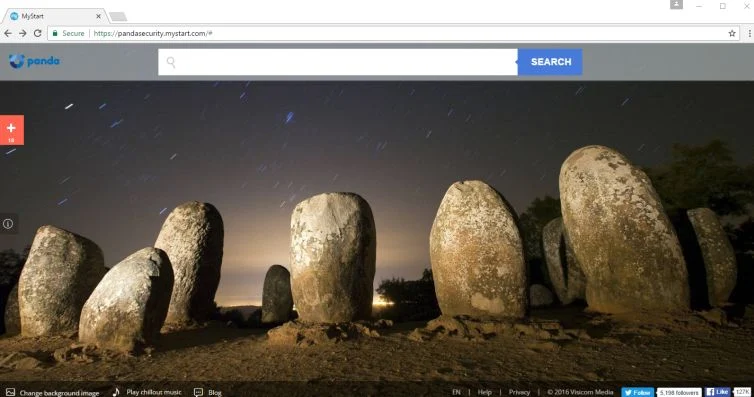The image size is (754, 397).
Task: Select the 2016 Visicom Media copyright text
Action: point(580,392)
